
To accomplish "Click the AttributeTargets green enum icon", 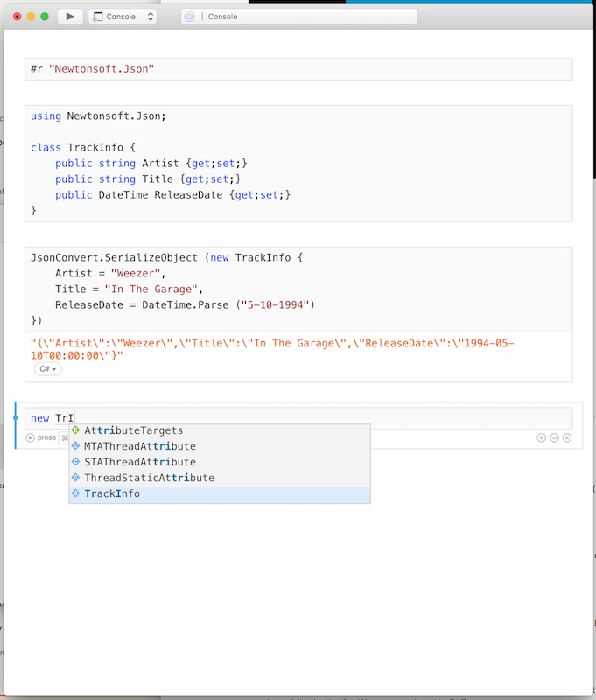I will click(76, 430).
